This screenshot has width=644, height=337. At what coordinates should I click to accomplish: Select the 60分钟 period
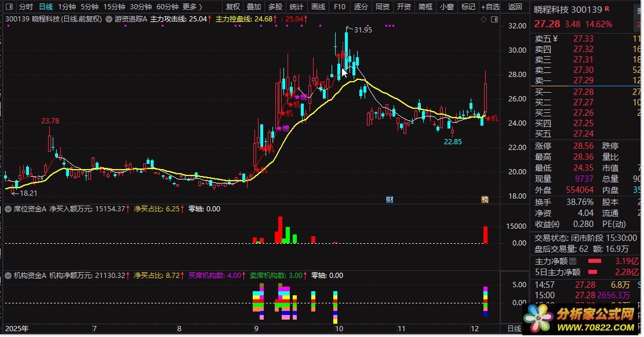[x=167, y=6]
